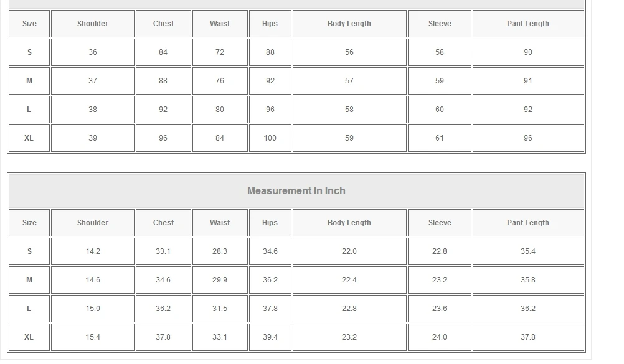Click the XL size label in the inch table
The height and width of the screenshot is (364, 624).
pyautogui.click(x=29, y=337)
